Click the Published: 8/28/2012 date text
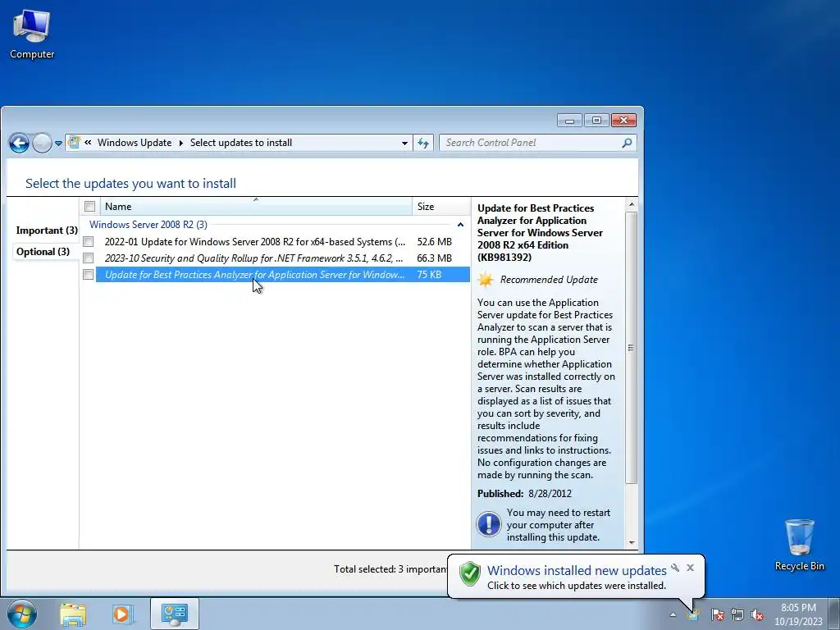Screen dimensions: 840x630 524,493
